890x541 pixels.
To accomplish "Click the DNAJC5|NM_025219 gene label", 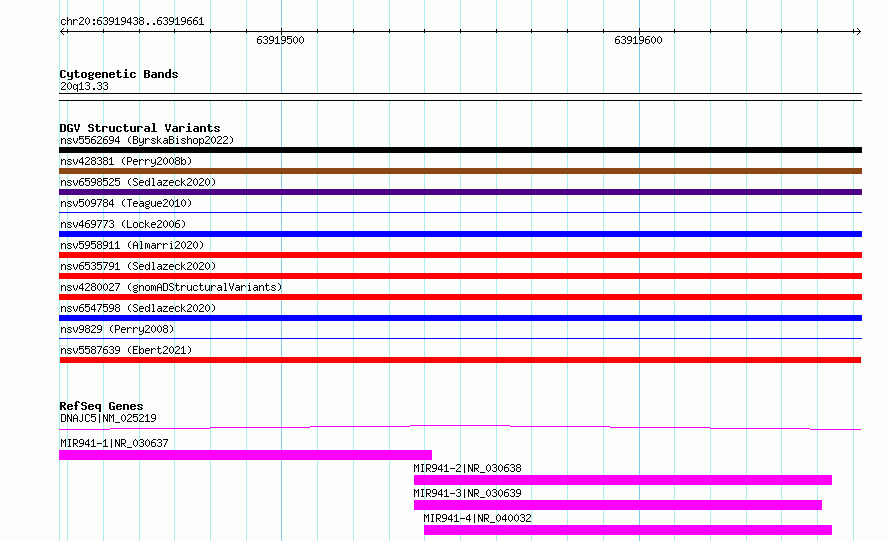I will 108,418.
